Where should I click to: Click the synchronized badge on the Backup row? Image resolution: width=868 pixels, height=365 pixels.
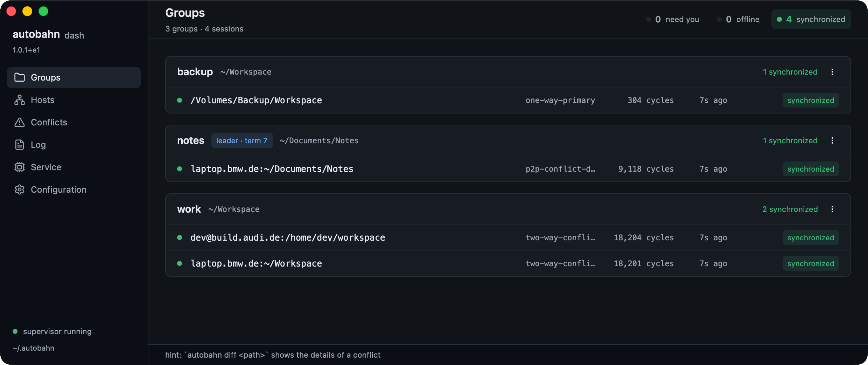coord(811,100)
